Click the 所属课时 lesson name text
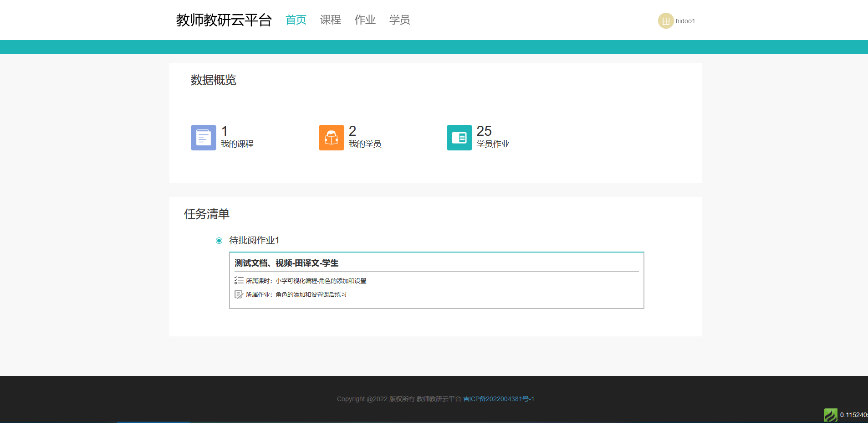Image resolution: width=868 pixels, height=423 pixels. [x=321, y=281]
